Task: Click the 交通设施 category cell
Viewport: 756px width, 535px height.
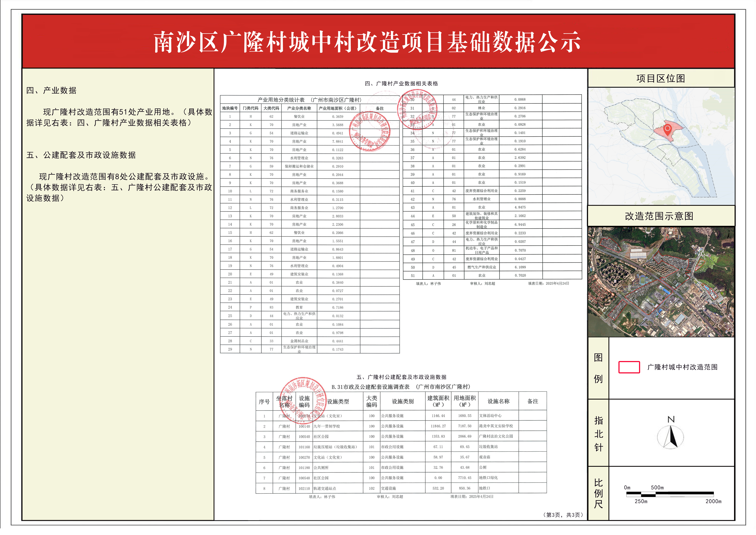Action: (389, 489)
